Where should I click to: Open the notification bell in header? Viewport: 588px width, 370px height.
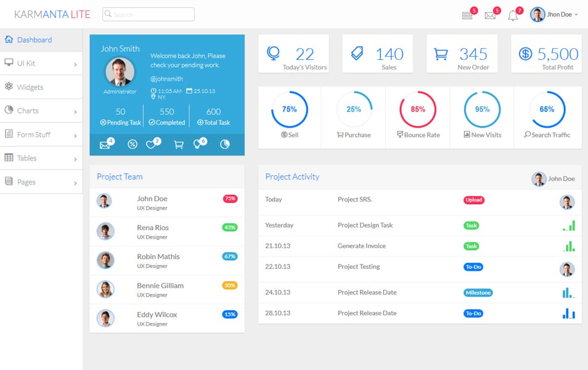(513, 15)
